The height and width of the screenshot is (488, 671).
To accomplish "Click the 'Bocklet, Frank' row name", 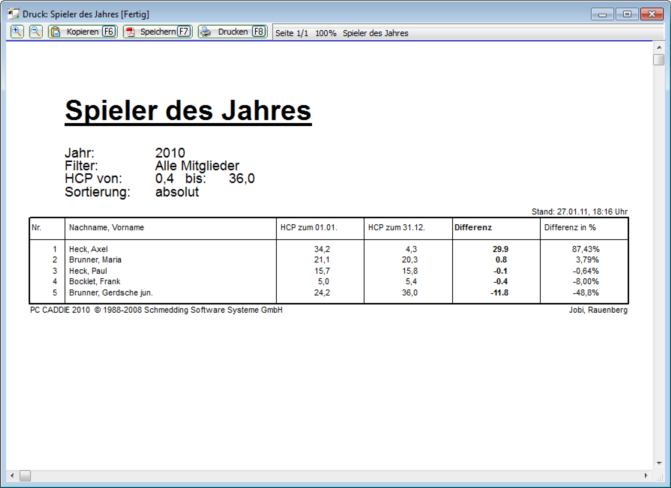I will point(95,282).
